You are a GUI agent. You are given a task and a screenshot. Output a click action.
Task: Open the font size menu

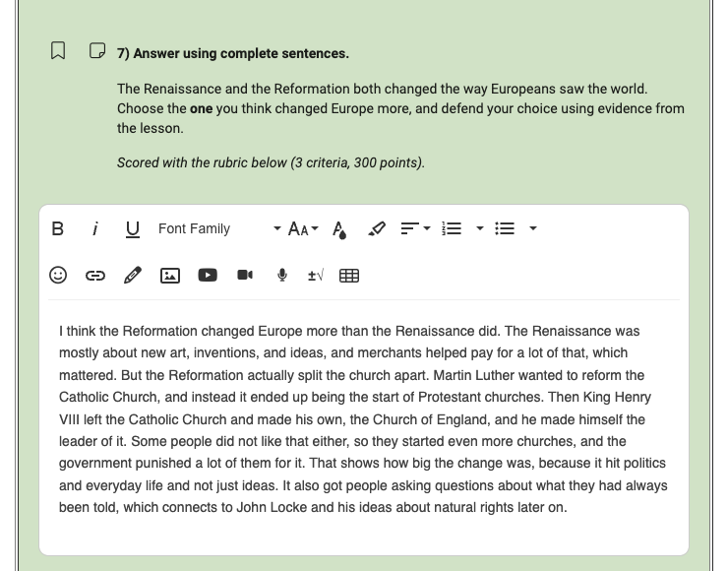click(x=303, y=228)
